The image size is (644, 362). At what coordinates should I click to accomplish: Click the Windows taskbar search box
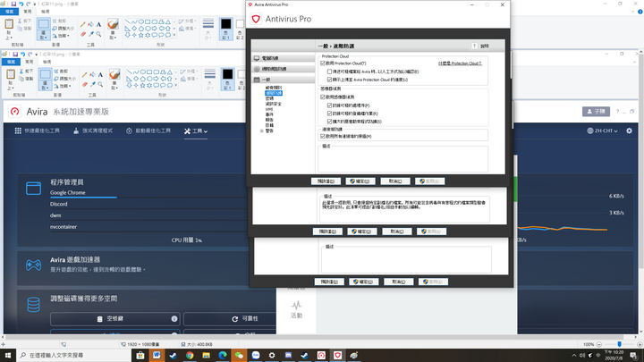pos(76,356)
